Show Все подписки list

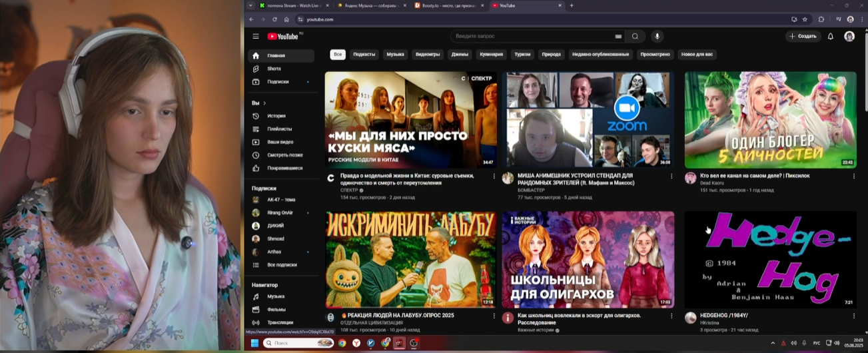281,265
